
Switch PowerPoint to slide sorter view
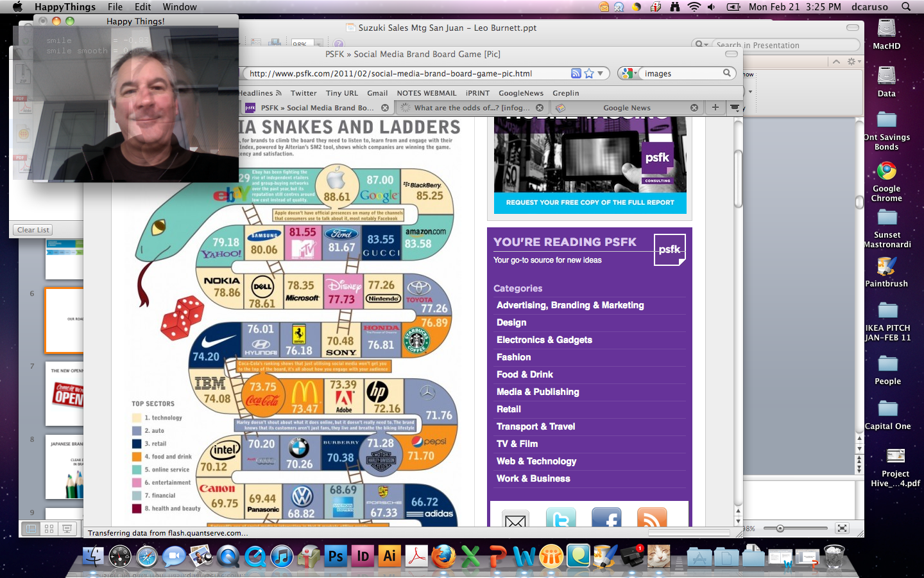[49, 529]
